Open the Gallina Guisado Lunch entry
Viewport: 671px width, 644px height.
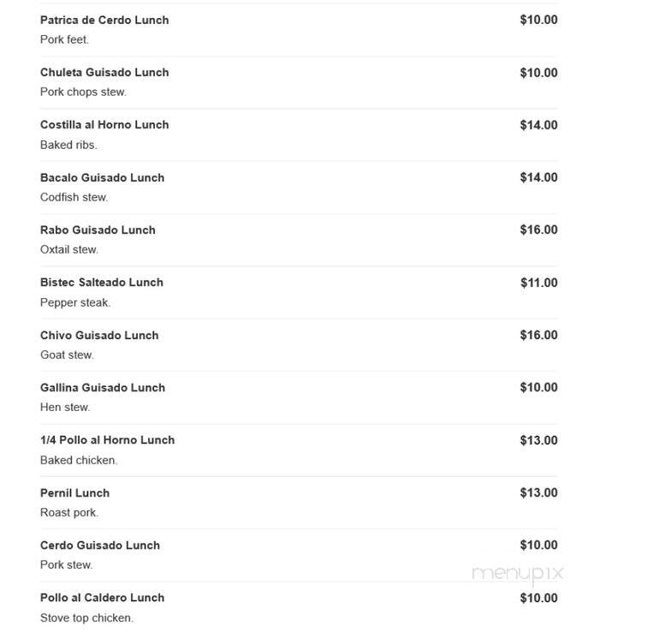coord(103,387)
